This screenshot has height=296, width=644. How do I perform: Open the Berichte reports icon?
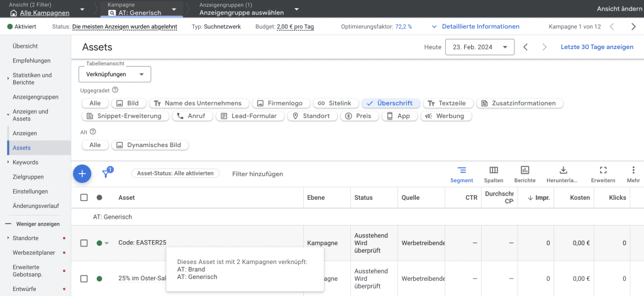pyautogui.click(x=525, y=170)
